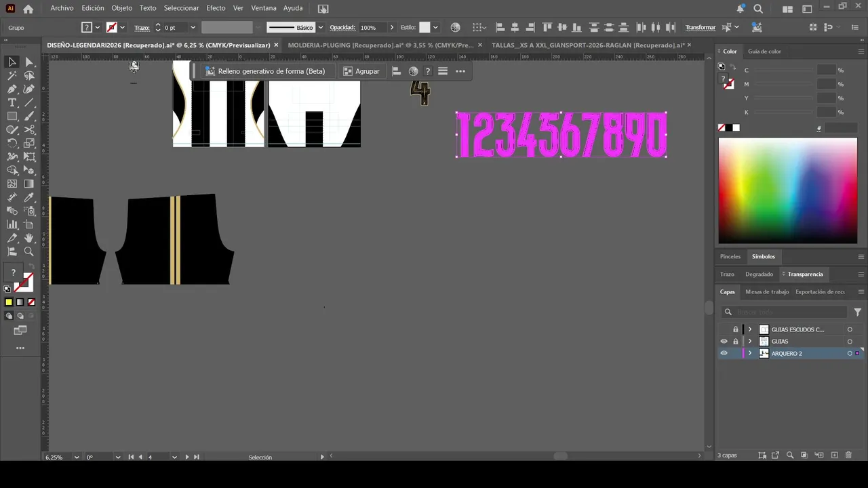Open the Archivo menu
Screen dimensions: 868x488
[62, 8]
